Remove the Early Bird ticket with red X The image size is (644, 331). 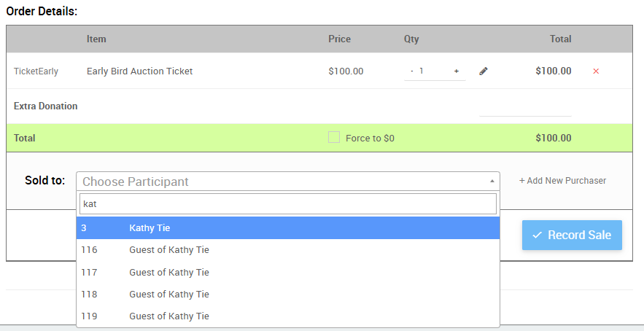click(596, 71)
